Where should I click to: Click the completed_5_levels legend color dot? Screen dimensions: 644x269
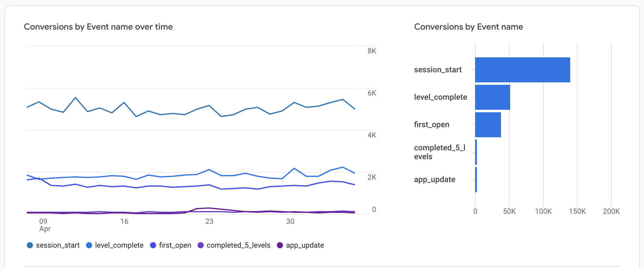(x=201, y=245)
